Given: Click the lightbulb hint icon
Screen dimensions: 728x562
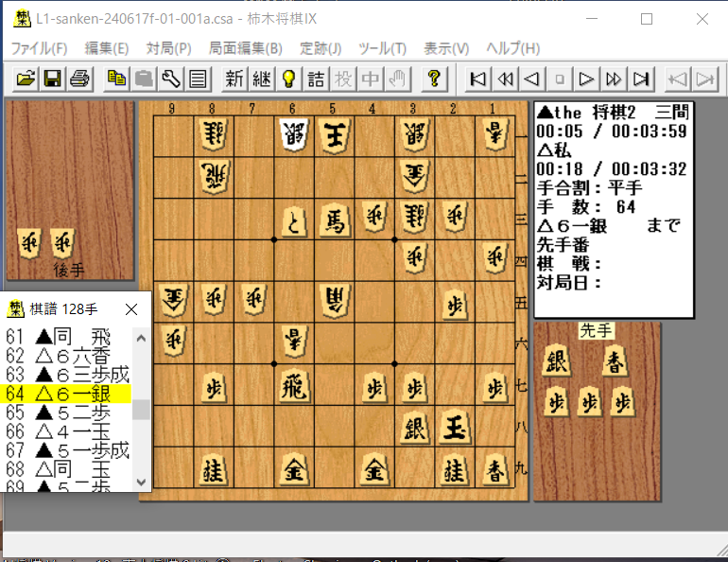Looking at the screenshot, I should coord(288,79).
